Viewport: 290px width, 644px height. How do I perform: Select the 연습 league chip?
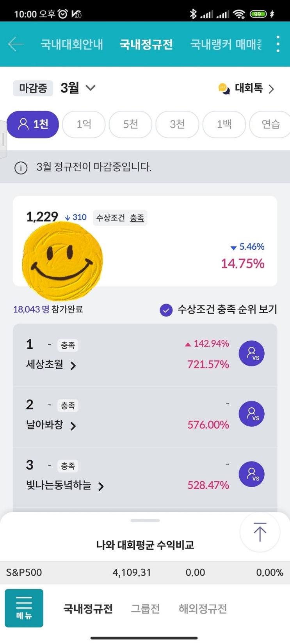[x=270, y=124]
